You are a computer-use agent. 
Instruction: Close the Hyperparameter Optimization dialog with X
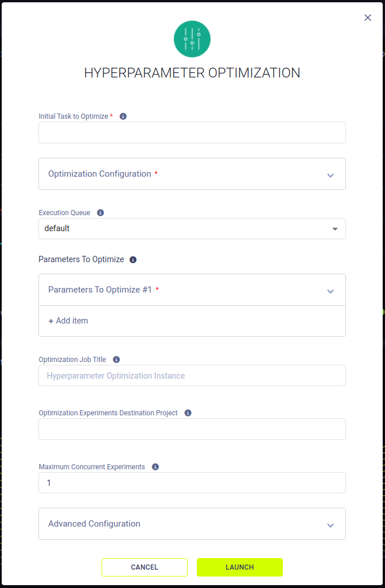[368, 18]
